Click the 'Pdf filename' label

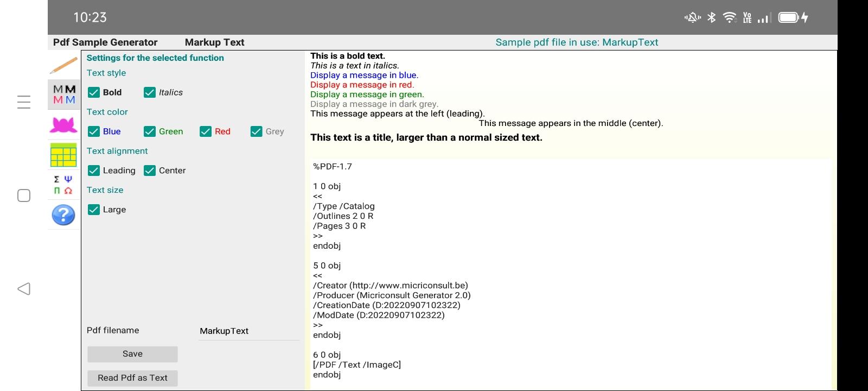click(x=113, y=330)
